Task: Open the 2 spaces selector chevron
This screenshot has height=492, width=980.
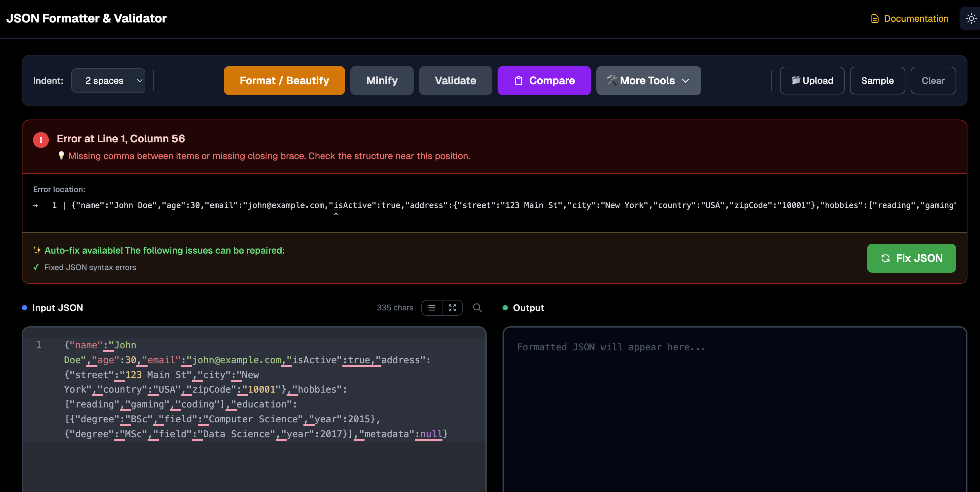Action: (138, 80)
